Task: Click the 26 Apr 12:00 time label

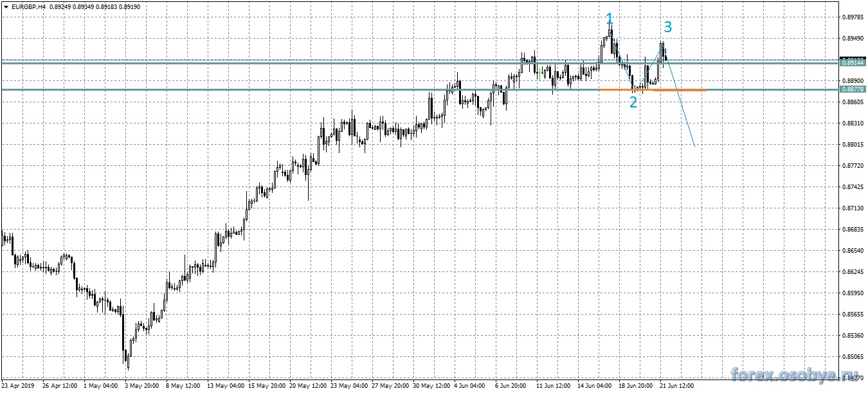Action: click(x=60, y=387)
